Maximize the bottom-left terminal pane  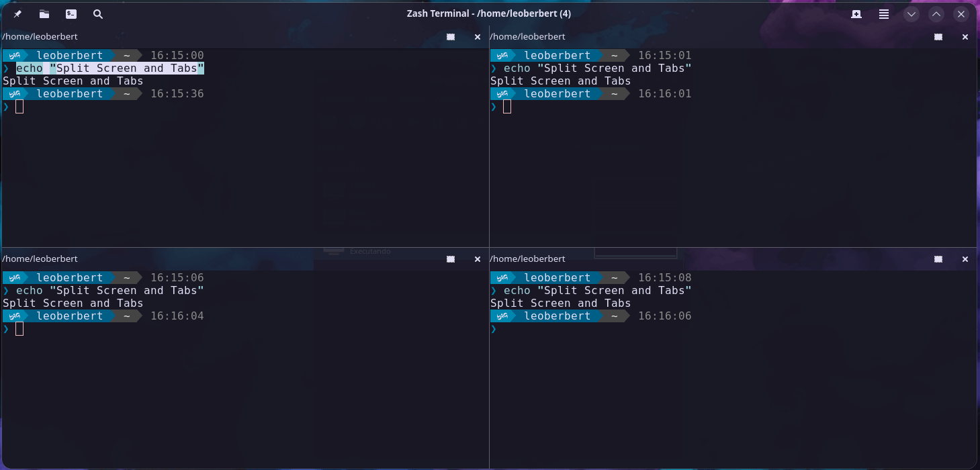[x=451, y=258]
